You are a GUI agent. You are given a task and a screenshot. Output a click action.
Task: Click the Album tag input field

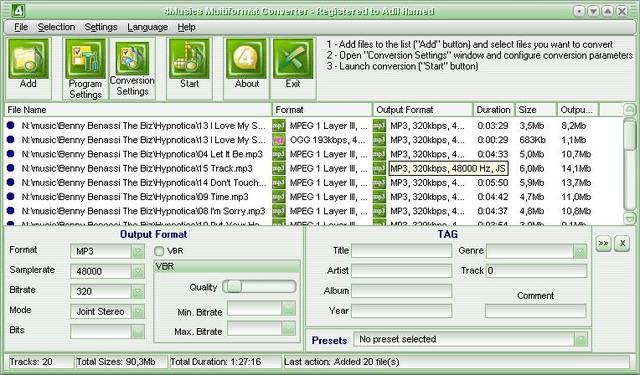tap(402, 291)
